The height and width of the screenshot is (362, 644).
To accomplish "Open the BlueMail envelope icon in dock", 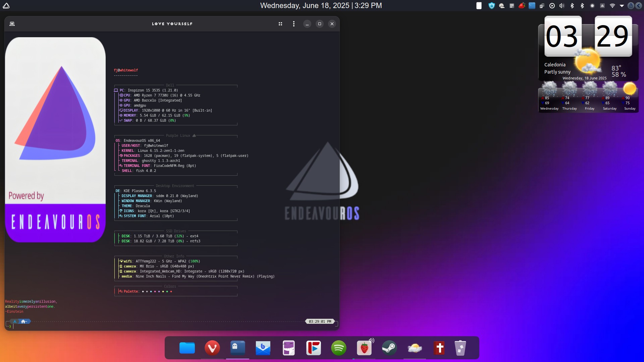I will coord(263,348).
